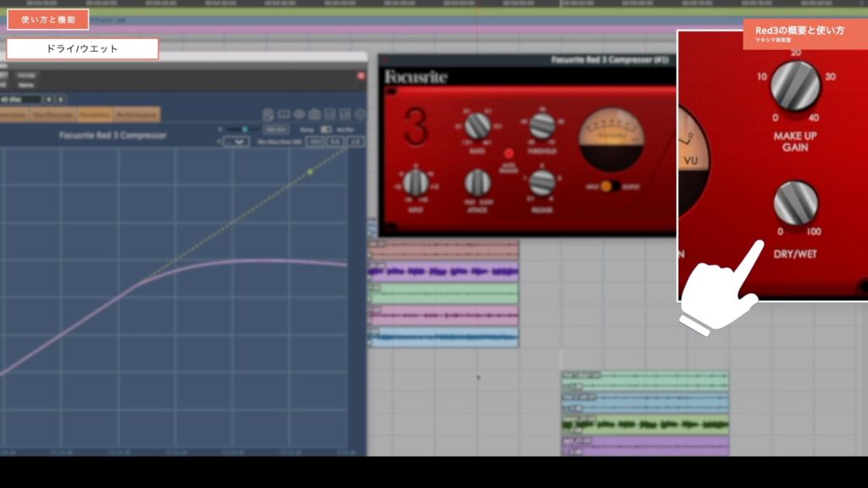Toggle the Ramp switch

pos(326,130)
